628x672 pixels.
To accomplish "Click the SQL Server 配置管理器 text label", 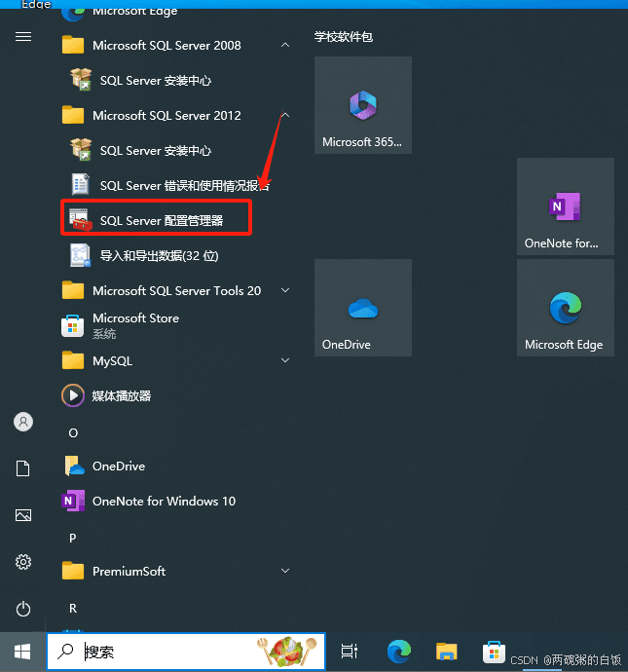I will tap(162, 221).
